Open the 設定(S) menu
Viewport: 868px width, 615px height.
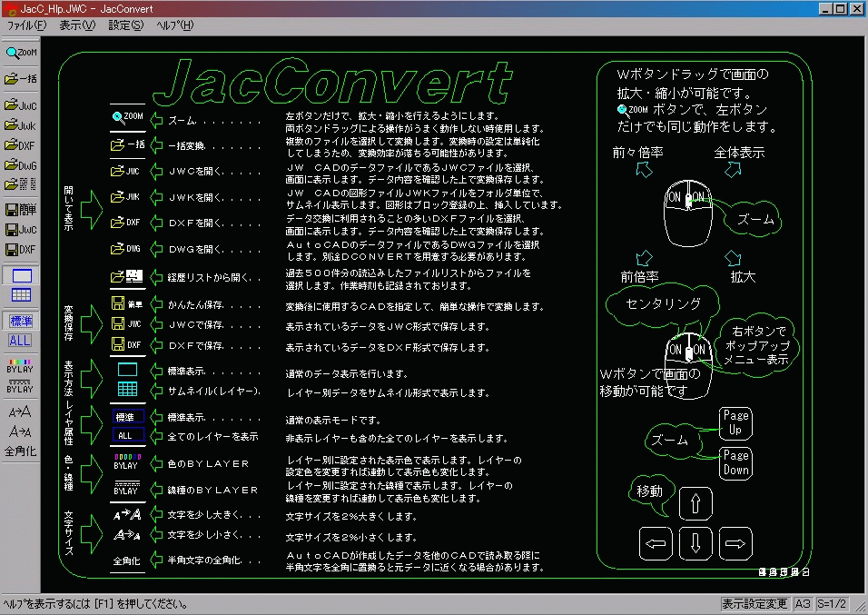pyautogui.click(x=125, y=25)
